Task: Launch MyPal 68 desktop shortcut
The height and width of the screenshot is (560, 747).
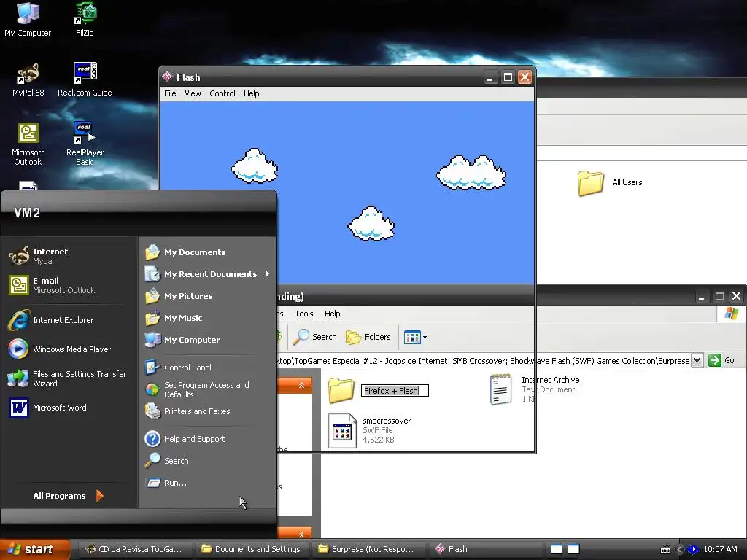Action: coord(28,79)
